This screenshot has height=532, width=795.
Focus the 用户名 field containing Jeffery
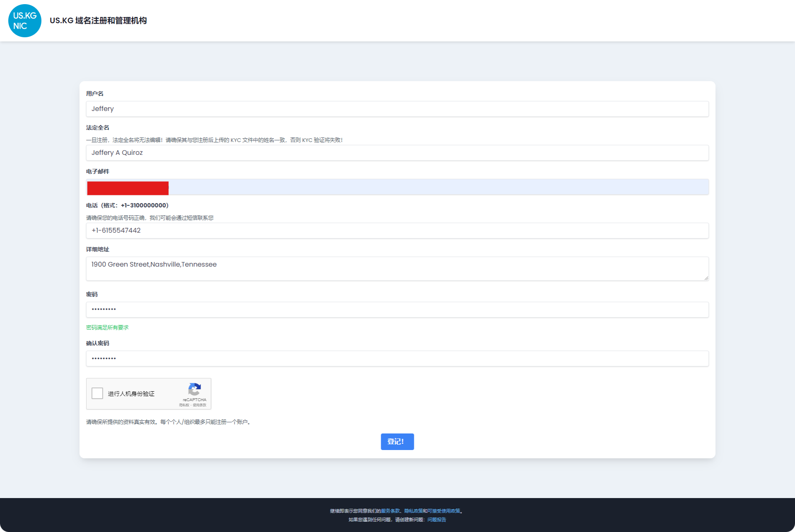(x=397, y=109)
